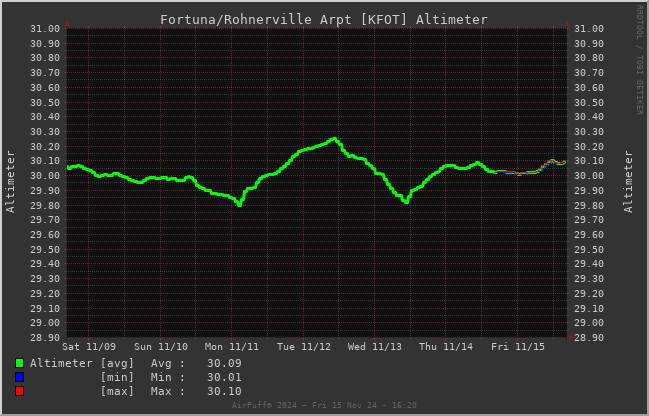Viewport: 649px width, 416px height.
Task: Click the '[min]' legend label
Action: pyautogui.click(x=117, y=378)
